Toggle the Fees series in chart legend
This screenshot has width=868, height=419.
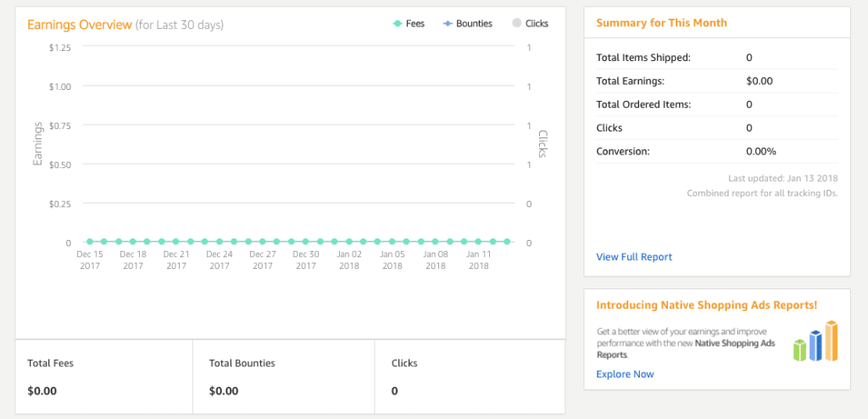pyautogui.click(x=409, y=24)
